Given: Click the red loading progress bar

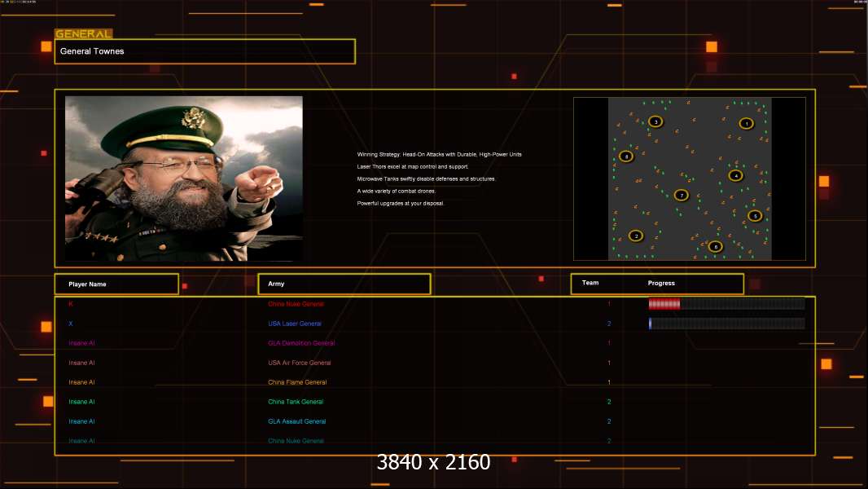Looking at the screenshot, I should coord(664,303).
